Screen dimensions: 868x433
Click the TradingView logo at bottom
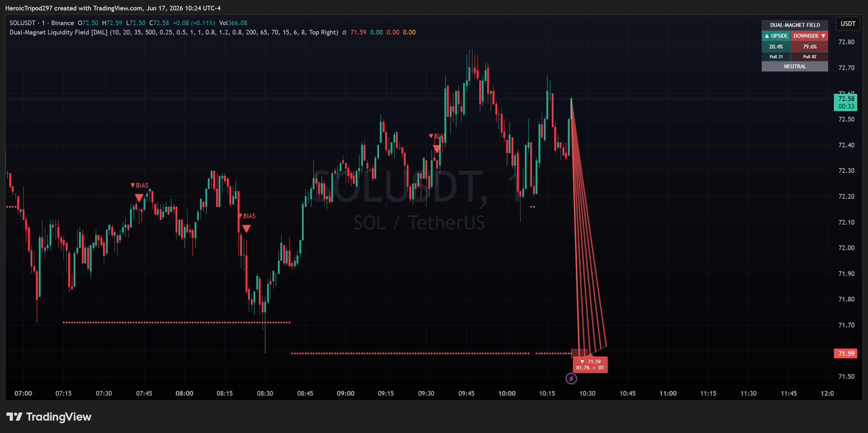tap(49, 417)
